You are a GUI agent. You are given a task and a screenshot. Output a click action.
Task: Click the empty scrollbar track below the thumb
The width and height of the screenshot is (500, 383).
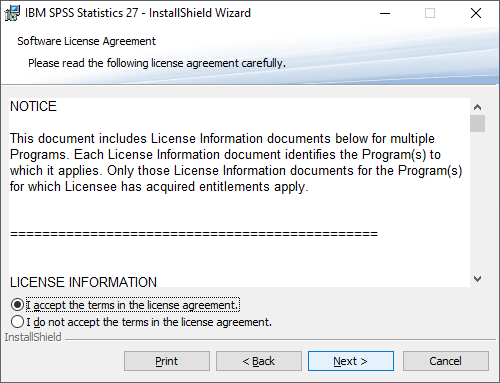click(x=477, y=202)
